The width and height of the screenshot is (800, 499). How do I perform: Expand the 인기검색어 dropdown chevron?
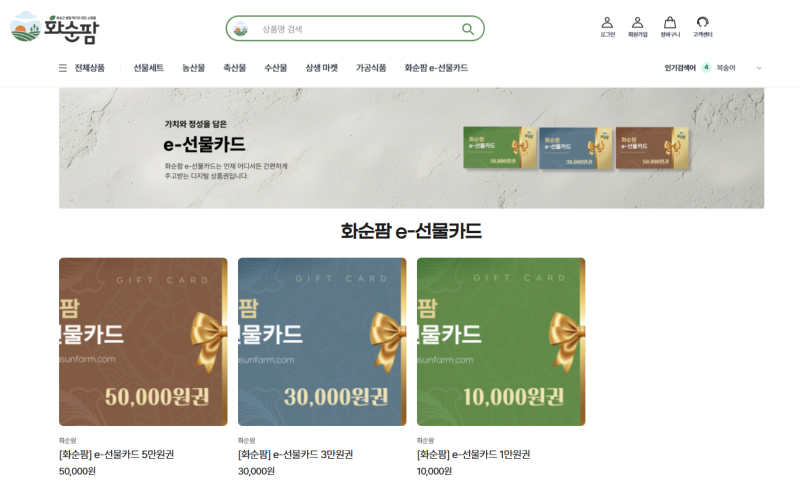click(759, 68)
